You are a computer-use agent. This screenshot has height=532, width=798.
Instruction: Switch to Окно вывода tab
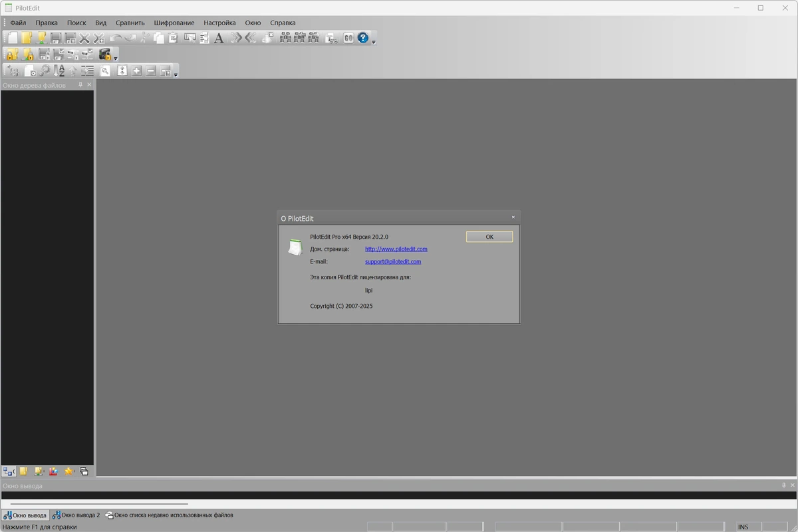click(25, 515)
